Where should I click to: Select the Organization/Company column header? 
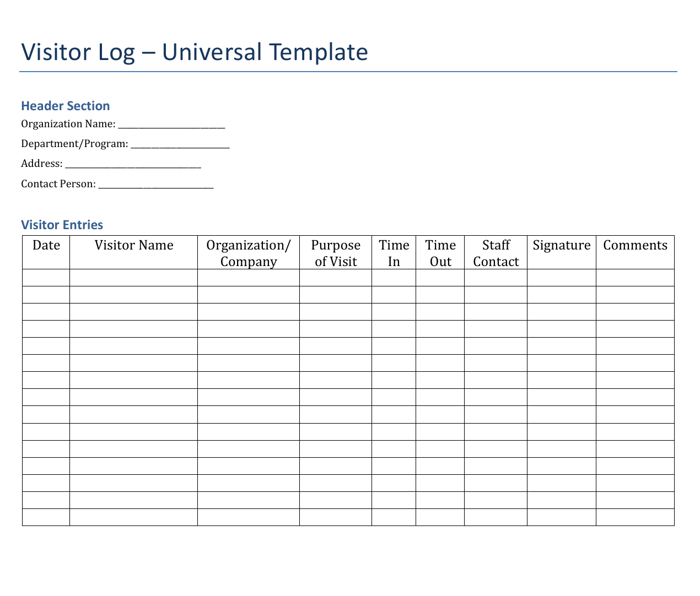point(248,253)
